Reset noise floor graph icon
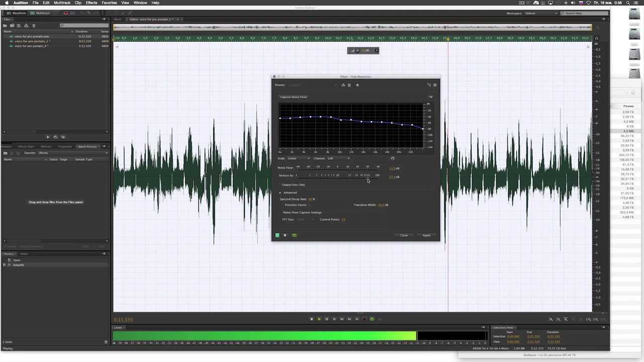This screenshot has height=362, width=644. click(392, 158)
